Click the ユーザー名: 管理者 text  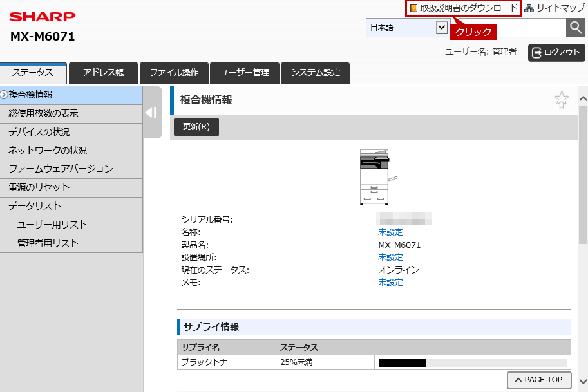[x=480, y=52]
